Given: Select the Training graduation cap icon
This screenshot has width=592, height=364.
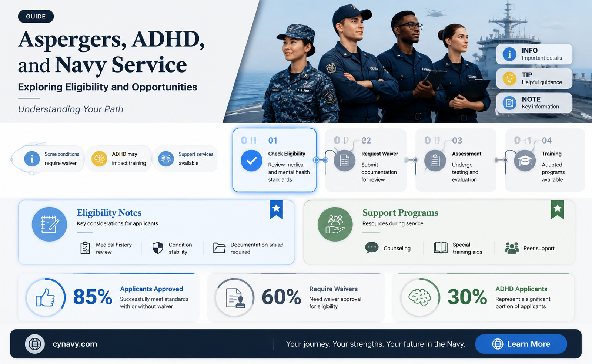Looking at the screenshot, I should tap(525, 161).
